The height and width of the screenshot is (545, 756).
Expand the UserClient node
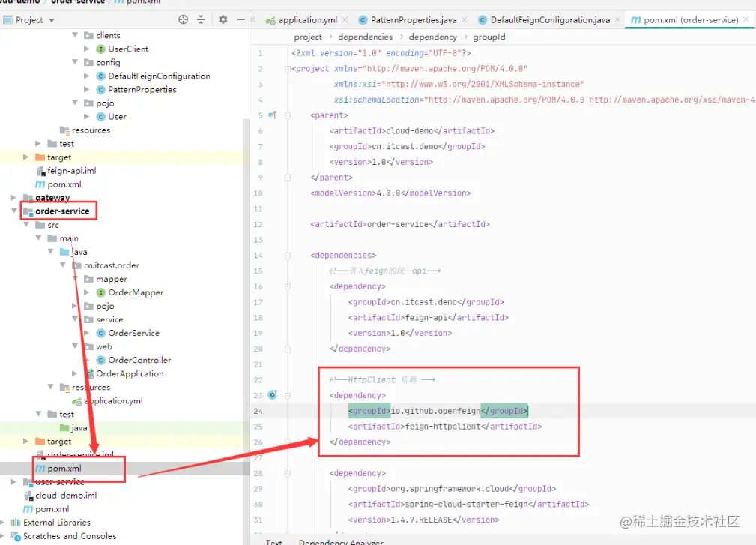pyautogui.click(x=87, y=49)
